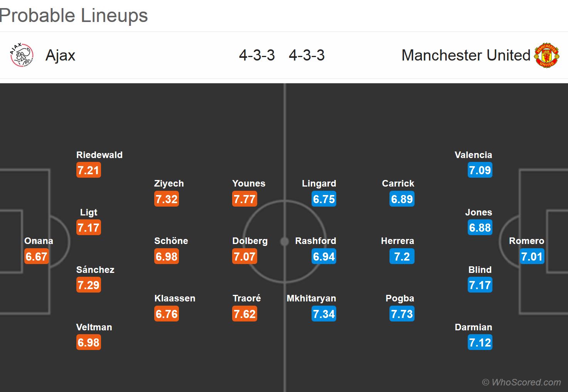
Task: Open player name Dolberg
Action: tap(250, 241)
